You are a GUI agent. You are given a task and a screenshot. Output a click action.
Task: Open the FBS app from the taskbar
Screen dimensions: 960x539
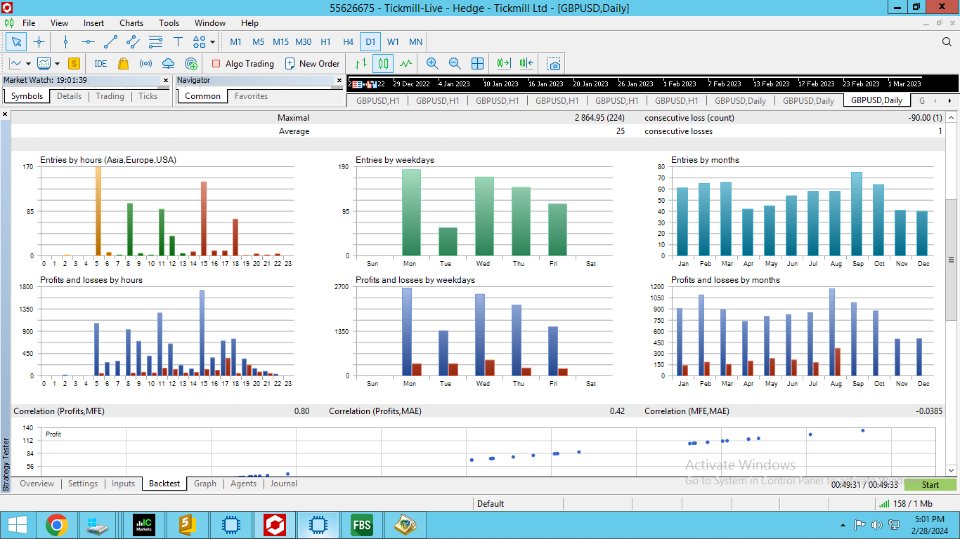pos(362,525)
